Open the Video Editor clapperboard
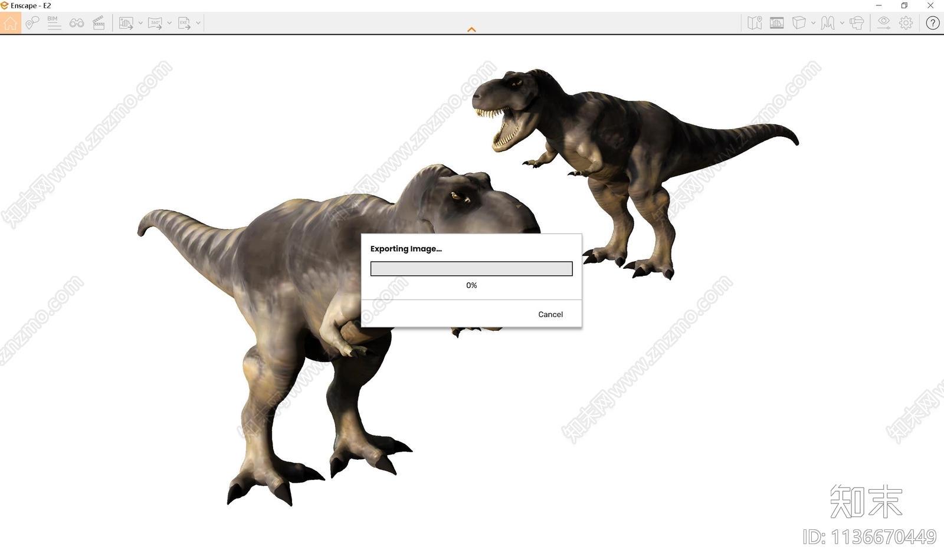The image size is (944, 560). [99, 23]
